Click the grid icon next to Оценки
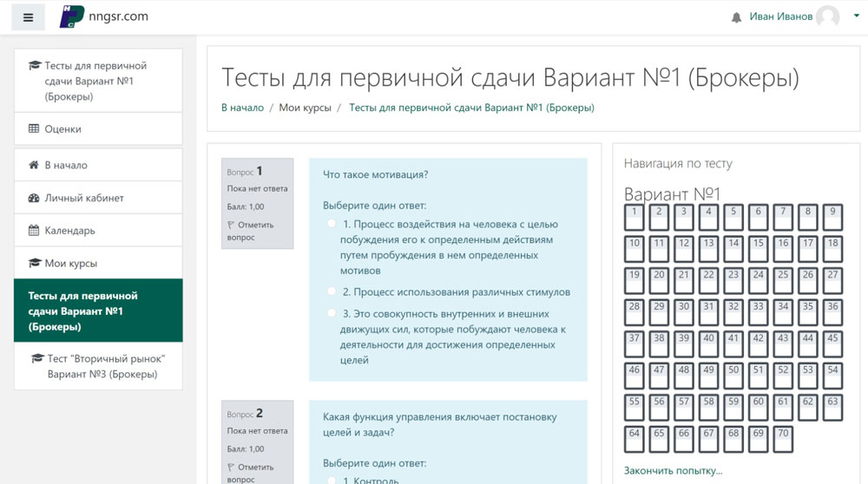 coord(34,128)
